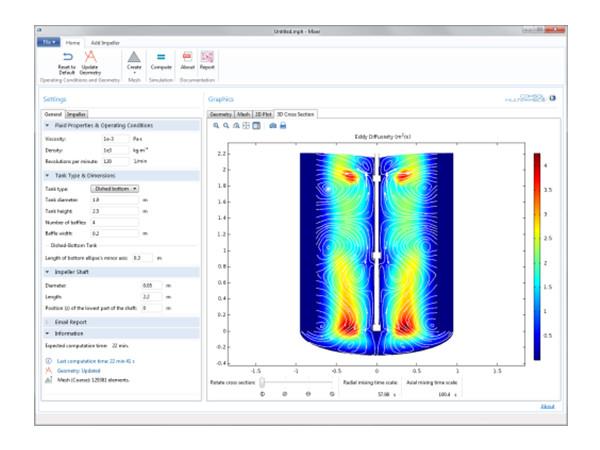
Task: Click the zoom in graphics icon
Action: coord(216,126)
